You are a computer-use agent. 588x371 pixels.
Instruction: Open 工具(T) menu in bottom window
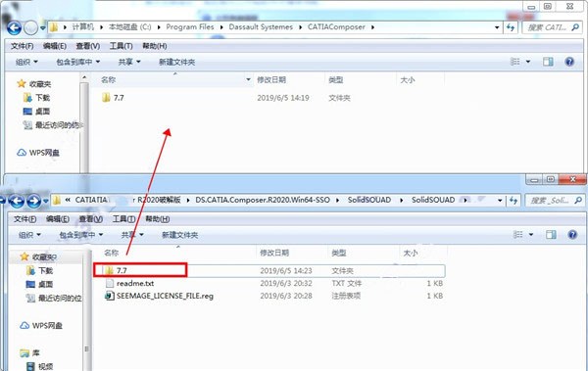point(123,219)
